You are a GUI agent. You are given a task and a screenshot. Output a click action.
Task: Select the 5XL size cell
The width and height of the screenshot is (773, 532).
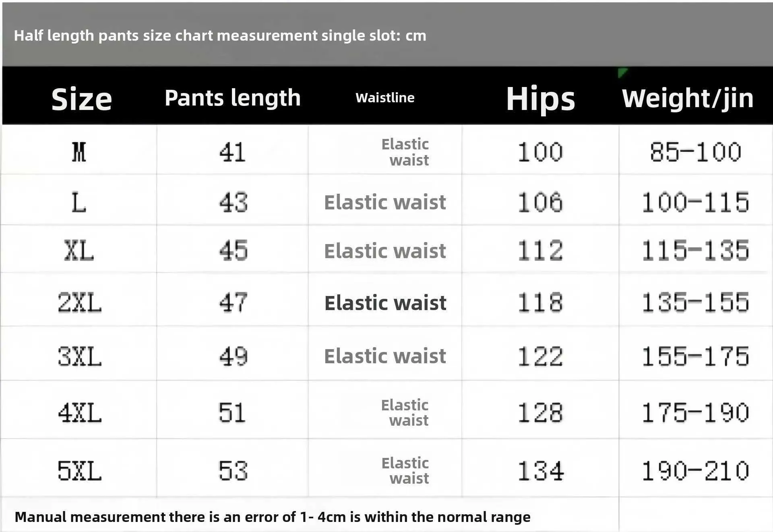80,470
